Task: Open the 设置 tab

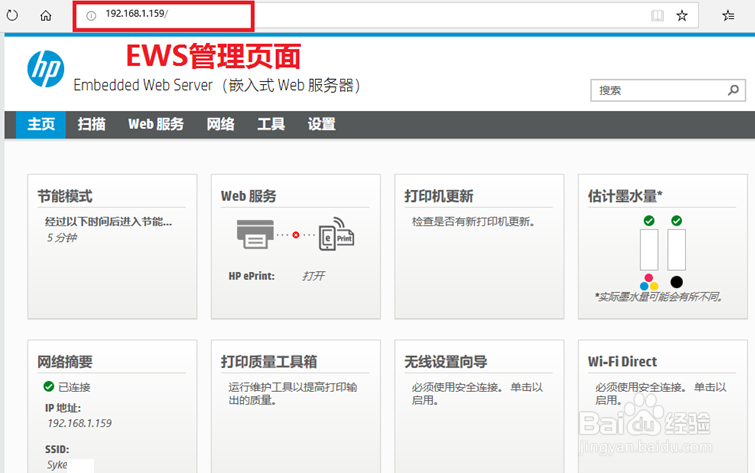Action: (322, 124)
